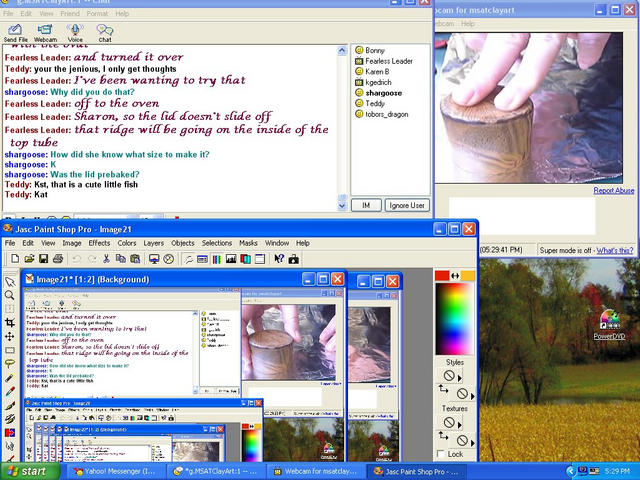Screen dimensions: 640x480
Task: Click the IM button below the user list
Action: point(366,205)
